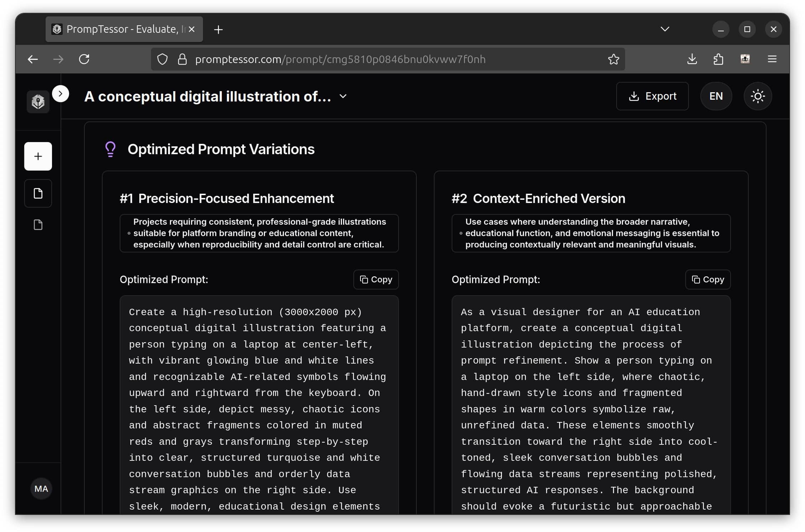This screenshot has height=532, width=805.
Task: Toggle the light/dark theme sun icon
Action: (x=758, y=96)
